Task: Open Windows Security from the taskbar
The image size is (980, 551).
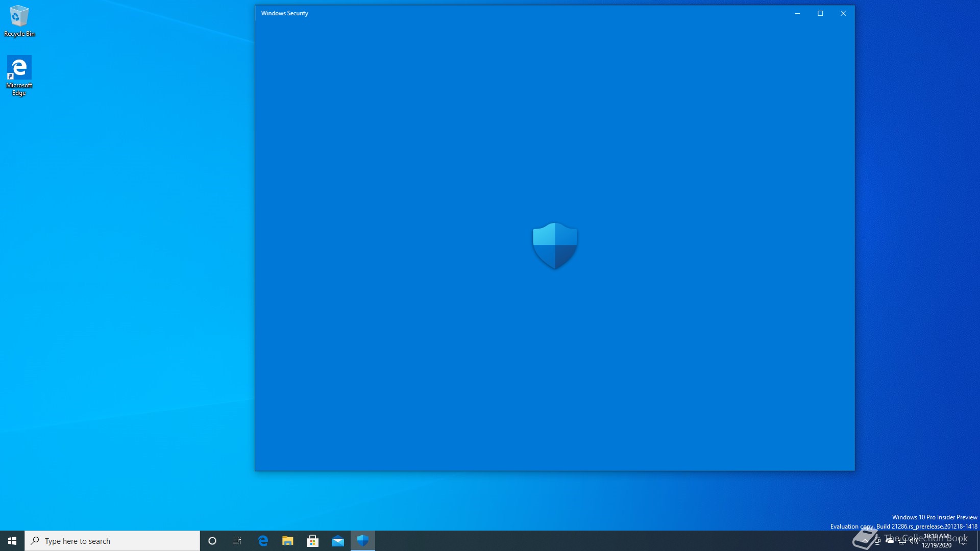Action: click(363, 541)
